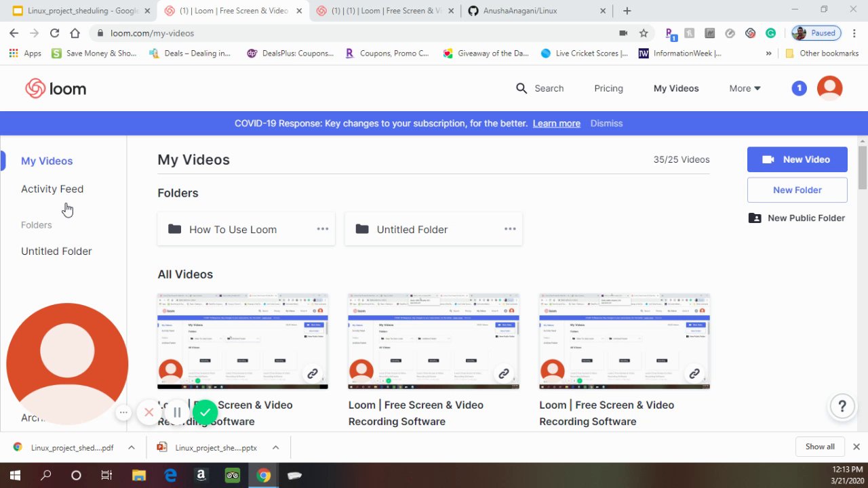Open the downloaded Linux_project_shed pdf
868x488 pixels.
tap(64, 447)
